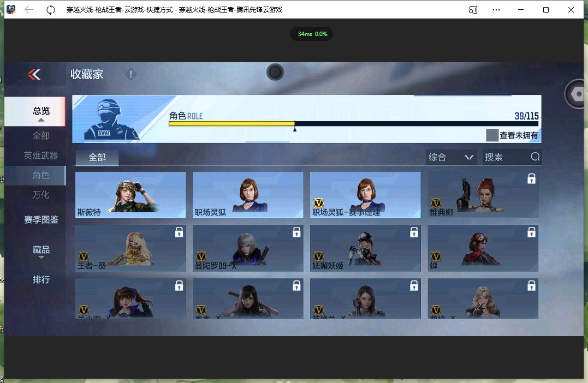Click the V badge on 妖媚妖姬 card
The width and height of the screenshot is (588, 383).
click(318, 257)
